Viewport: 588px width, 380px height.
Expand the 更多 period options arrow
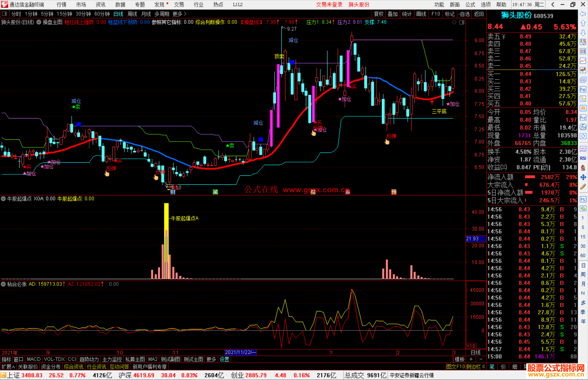[x=185, y=14]
